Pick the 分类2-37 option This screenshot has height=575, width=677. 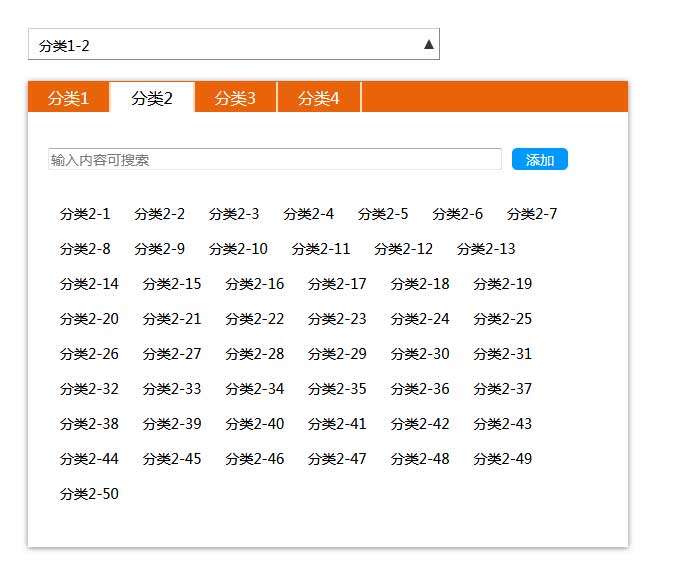(502, 389)
